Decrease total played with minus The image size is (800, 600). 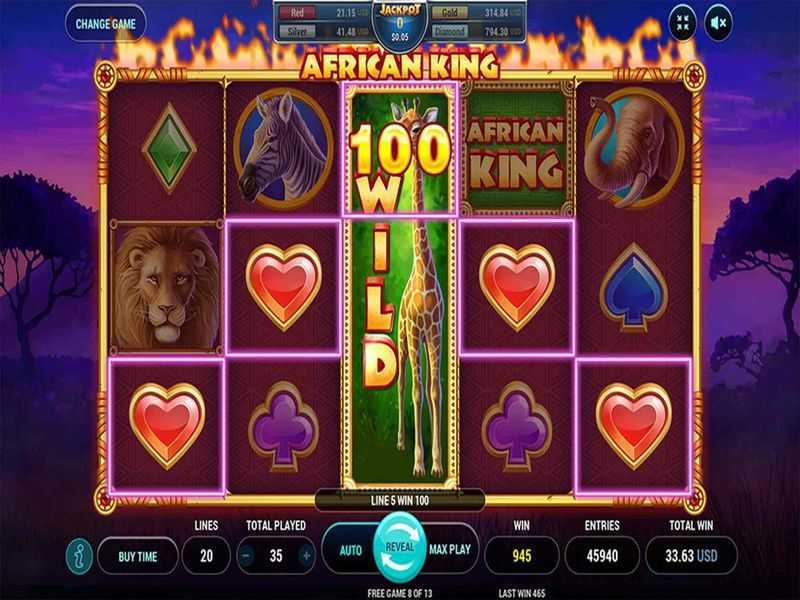pyautogui.click(x=246, y=556)
